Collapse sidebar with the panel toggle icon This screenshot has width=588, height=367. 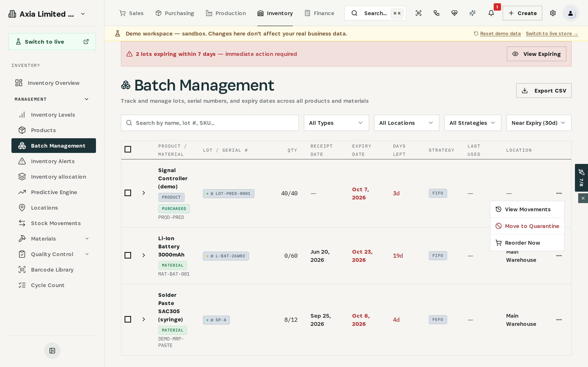click(52, 350)
